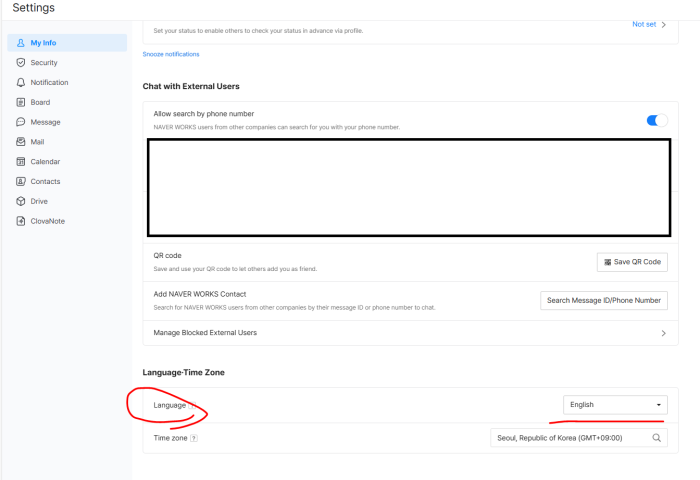Click Search Message ID/Phone Number button
Image resolution: width=700 pixels, height=480 pixels.
pyautogui.click(x=603, y=300)
